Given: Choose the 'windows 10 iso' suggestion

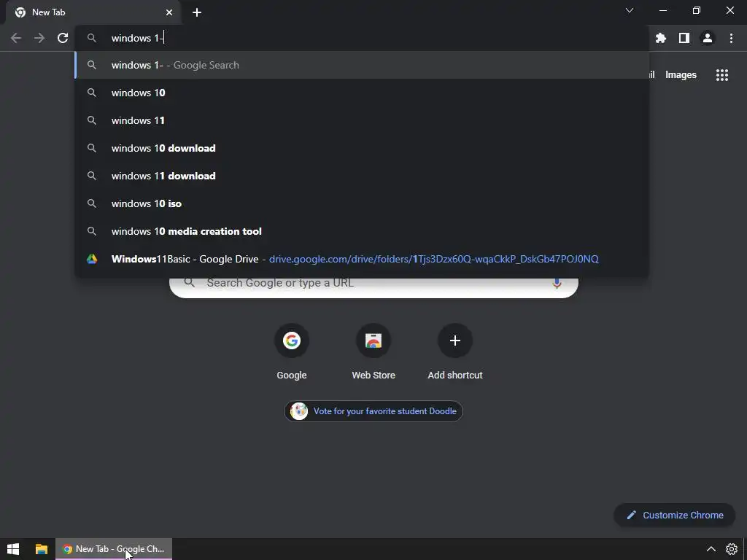Looking at the screenshot, I should [362, 203].
